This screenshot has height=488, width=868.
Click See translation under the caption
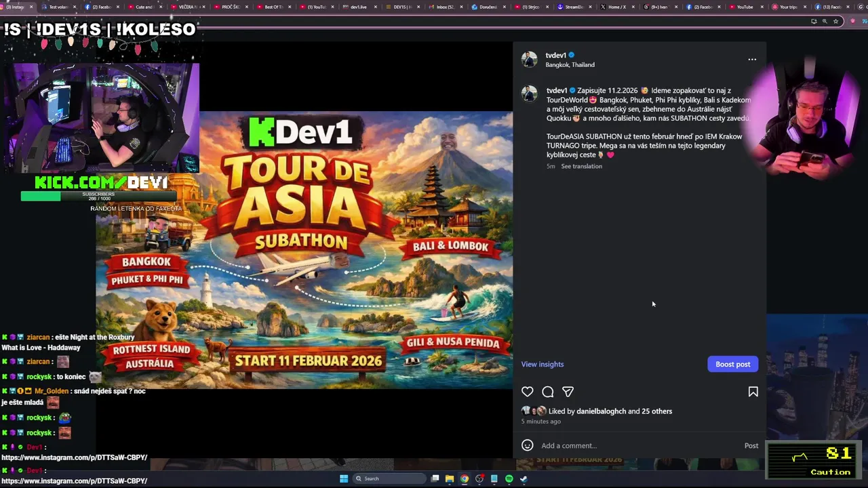[581, 167]
